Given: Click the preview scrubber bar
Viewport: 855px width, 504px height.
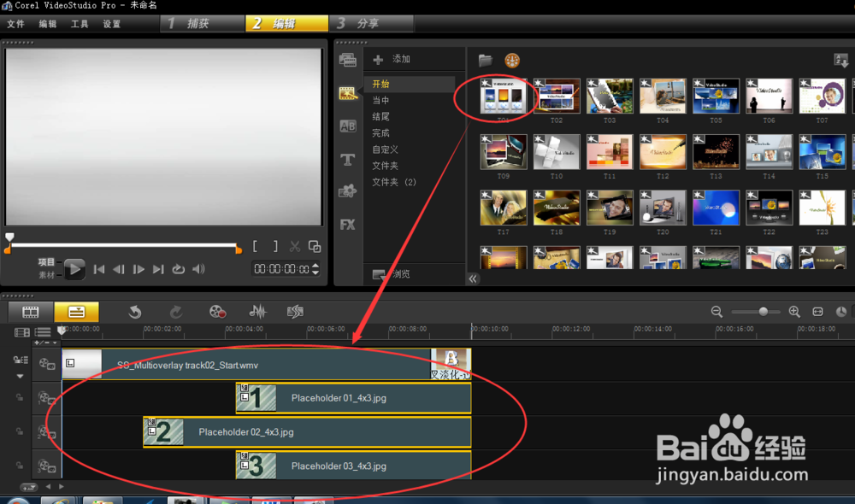Looking at the screenshot, I should [124, 245].
